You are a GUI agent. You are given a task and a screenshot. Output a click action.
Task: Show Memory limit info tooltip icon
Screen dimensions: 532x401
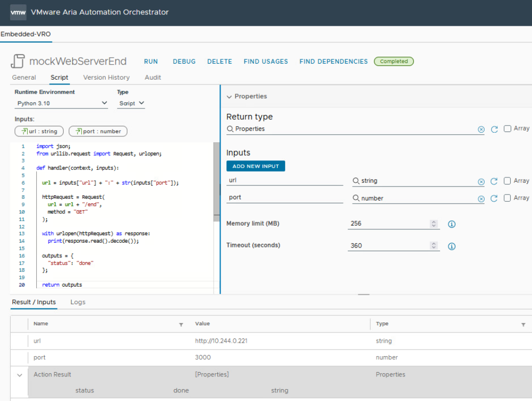[451, 224]
